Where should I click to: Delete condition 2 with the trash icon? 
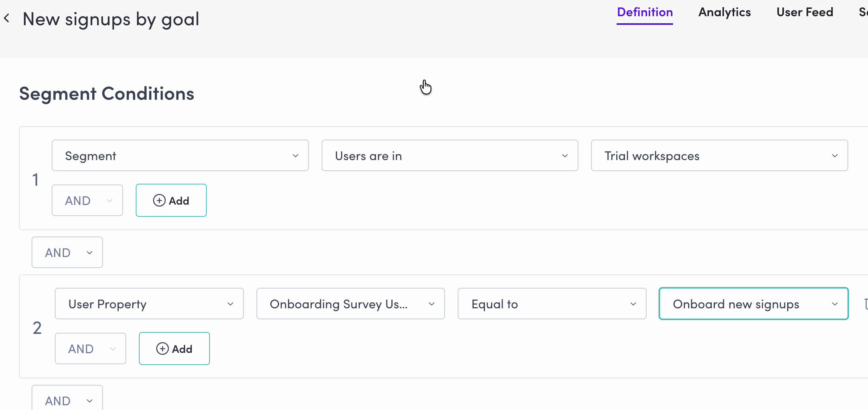coord(866,304)
